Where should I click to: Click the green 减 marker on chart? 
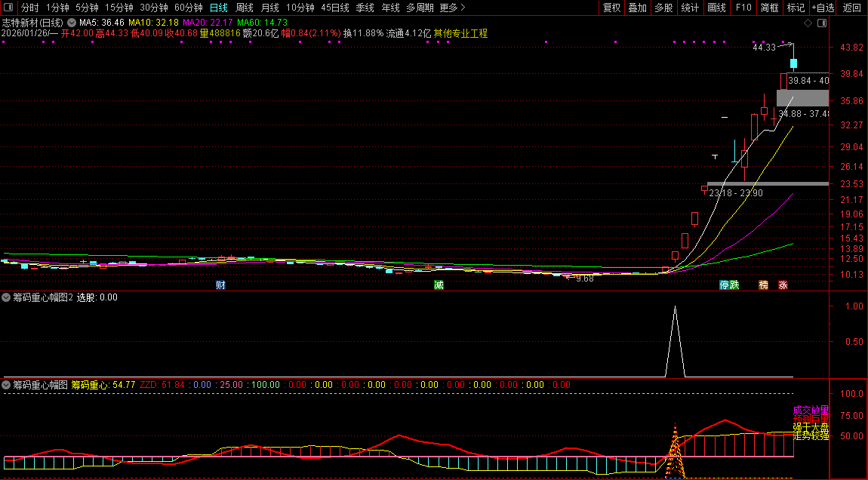click(439, 285)
